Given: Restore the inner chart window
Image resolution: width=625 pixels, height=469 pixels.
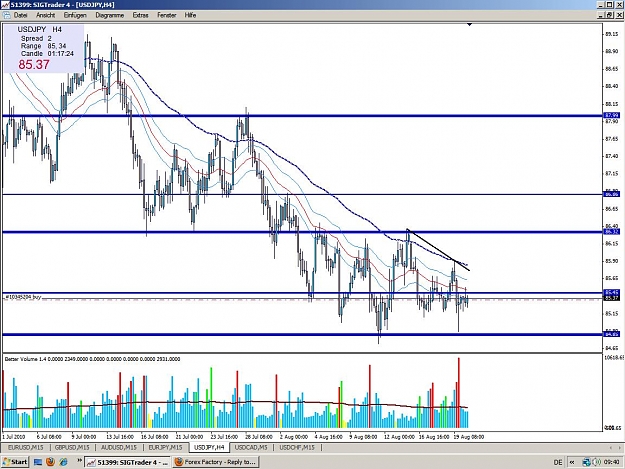Looking at the screenshot, I should (610, 15).
